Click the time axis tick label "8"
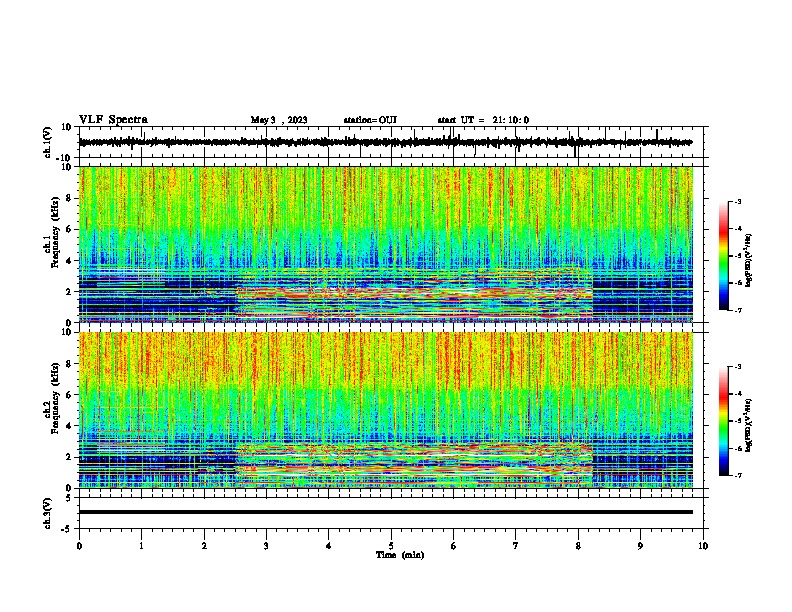Image resolution: width=792 pixels, height=612 pixels. pyautogui.click(x=578, y=546)
